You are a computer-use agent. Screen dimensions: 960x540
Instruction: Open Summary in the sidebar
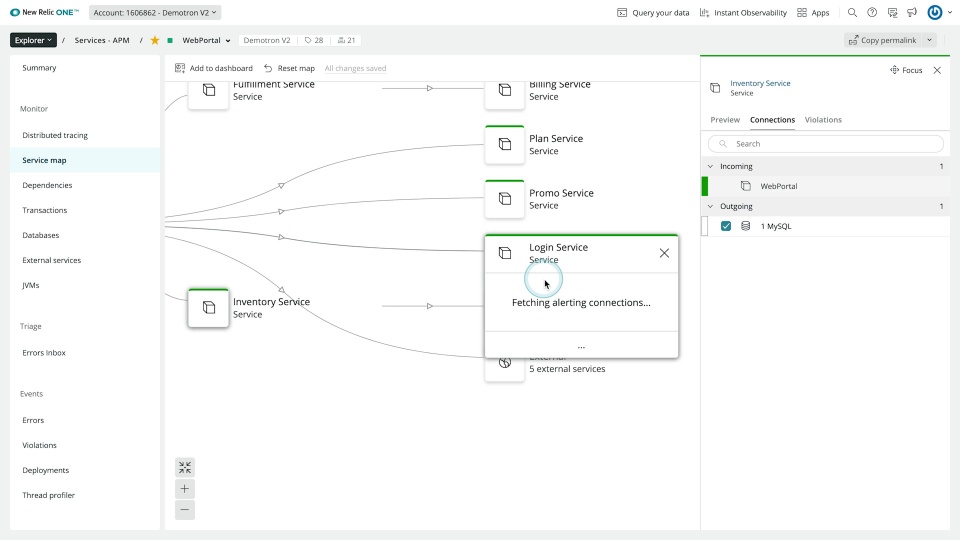click(39, 68)
